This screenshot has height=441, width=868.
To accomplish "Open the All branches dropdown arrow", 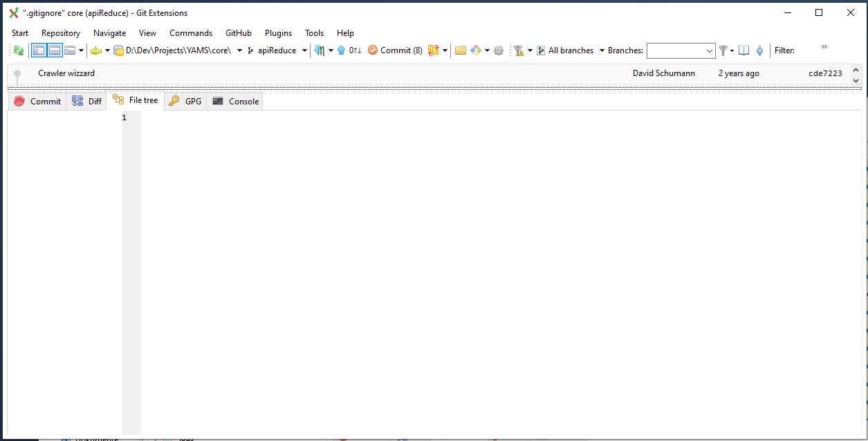I will pyautogui.click(x=602, y=50).
